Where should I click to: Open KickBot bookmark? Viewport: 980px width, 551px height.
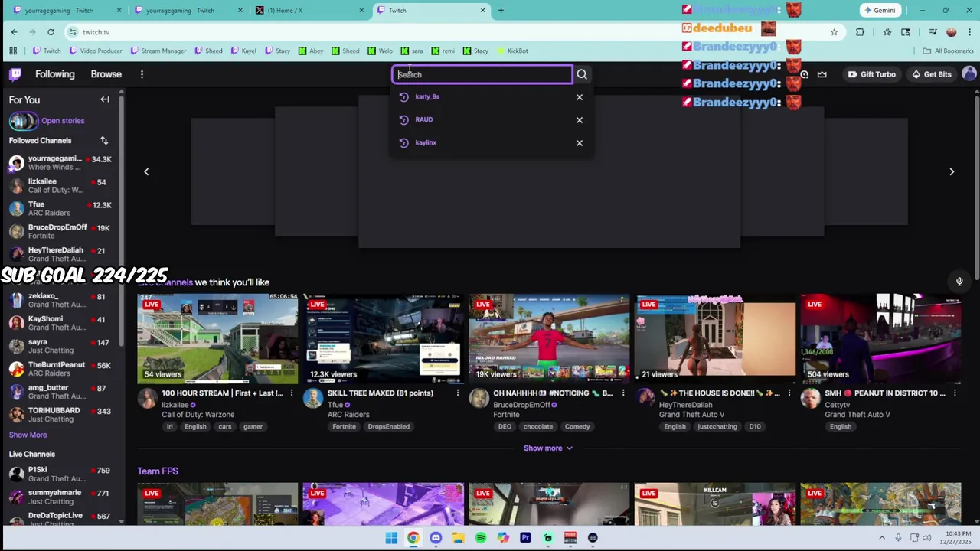(512, 51)
